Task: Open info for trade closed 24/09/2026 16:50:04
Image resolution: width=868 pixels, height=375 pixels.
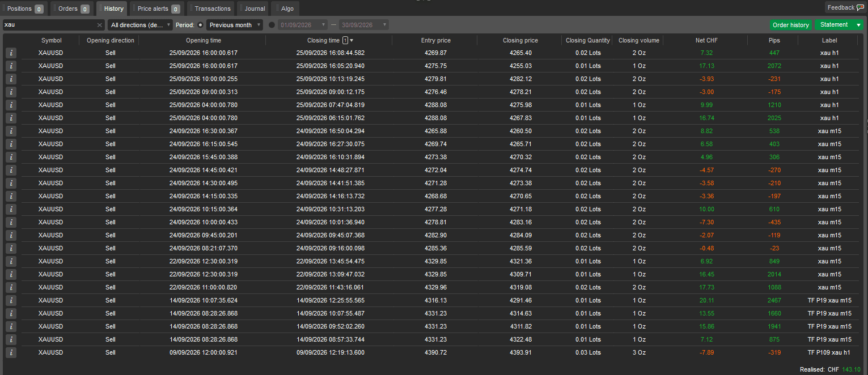Action: pos(11,131)
